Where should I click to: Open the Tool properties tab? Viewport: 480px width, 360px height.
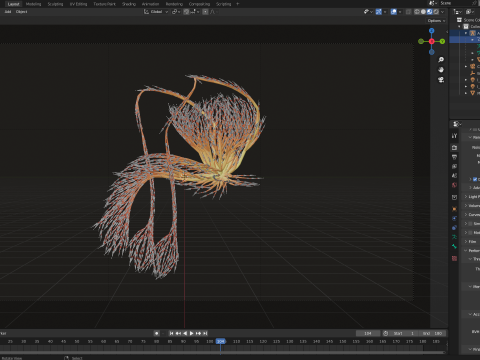(454, 136)
